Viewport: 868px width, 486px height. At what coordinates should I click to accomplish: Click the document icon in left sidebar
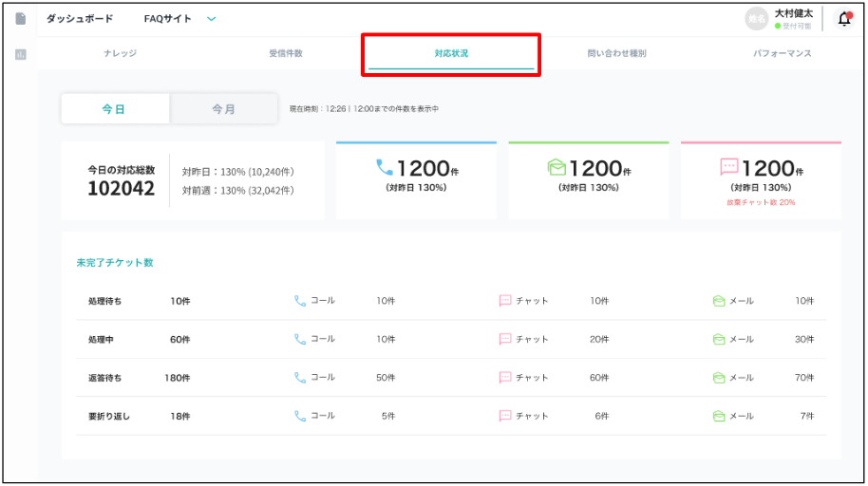(20, 19)
